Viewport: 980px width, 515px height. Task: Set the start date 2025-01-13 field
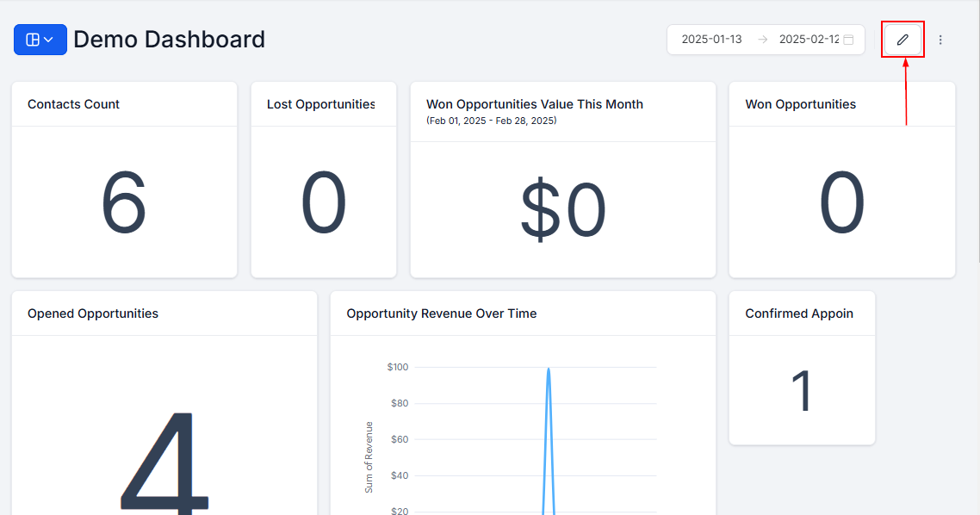pyautogui.click(x=711, y=40)
